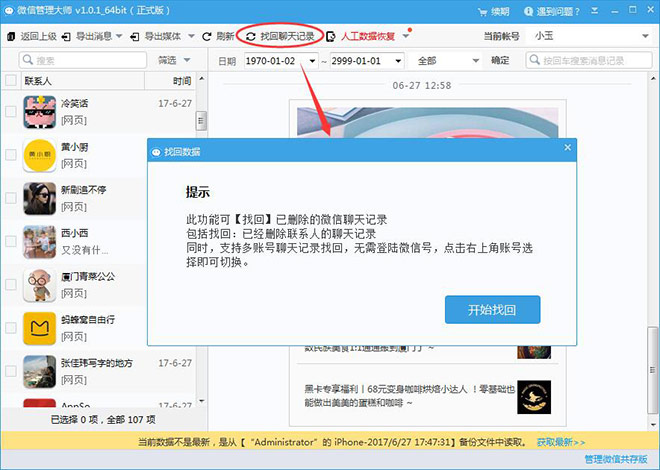
Task: Click the 开始找回 button
Action: click(492, 310)
